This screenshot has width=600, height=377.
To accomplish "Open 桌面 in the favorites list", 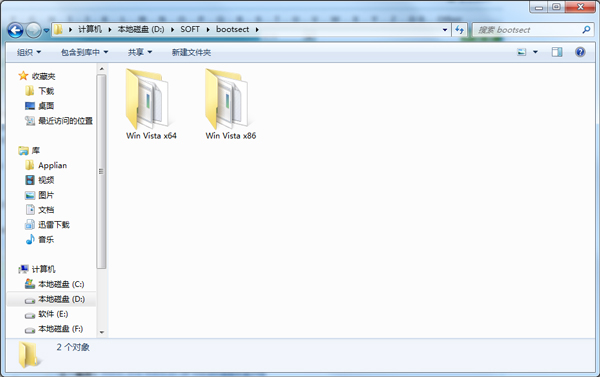I will [x=46, y=106].
